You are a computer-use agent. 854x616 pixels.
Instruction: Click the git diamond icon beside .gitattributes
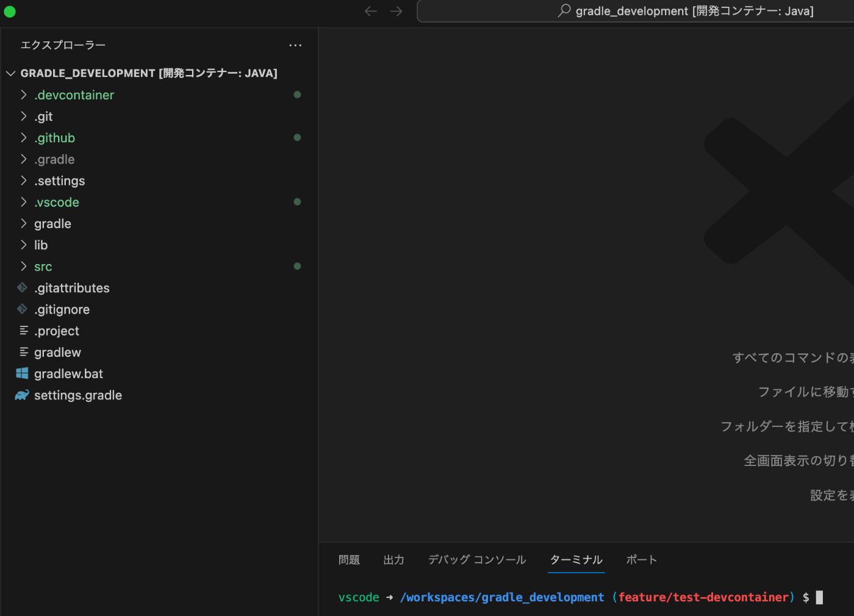point(22,288)
